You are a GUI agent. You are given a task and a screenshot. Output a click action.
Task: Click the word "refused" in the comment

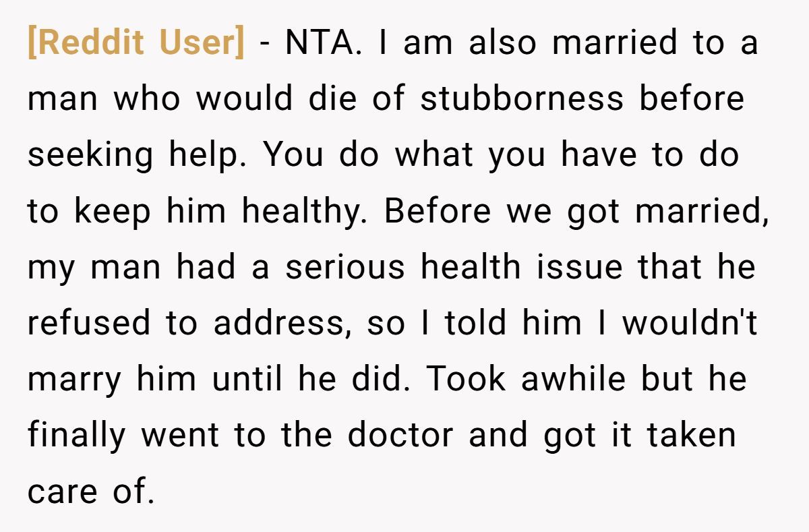pyautogui.click(x=90, y=324)
